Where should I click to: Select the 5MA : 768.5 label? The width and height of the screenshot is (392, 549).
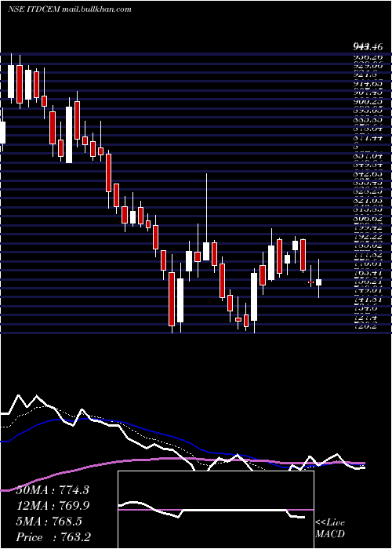(x=49, y=522)
